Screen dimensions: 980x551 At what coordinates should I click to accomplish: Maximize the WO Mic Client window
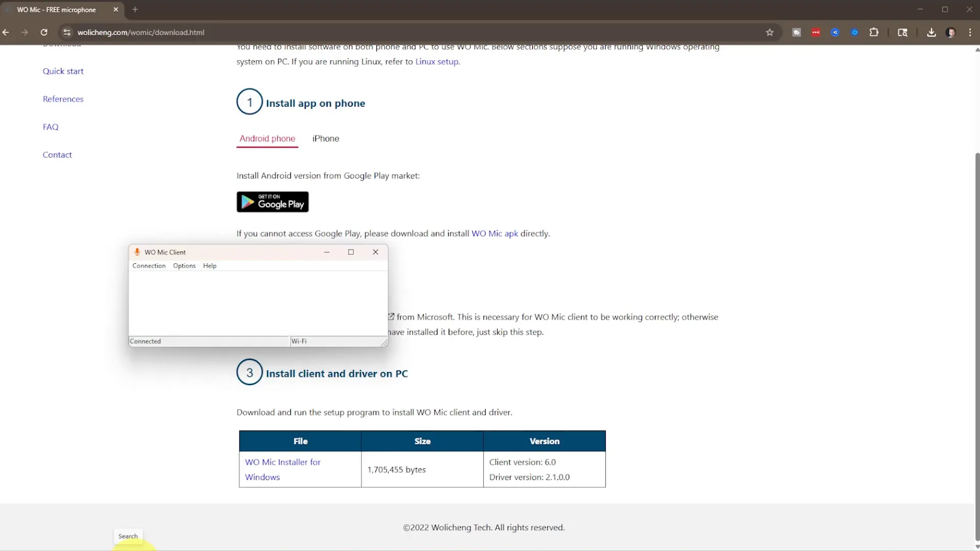[351, 252]
